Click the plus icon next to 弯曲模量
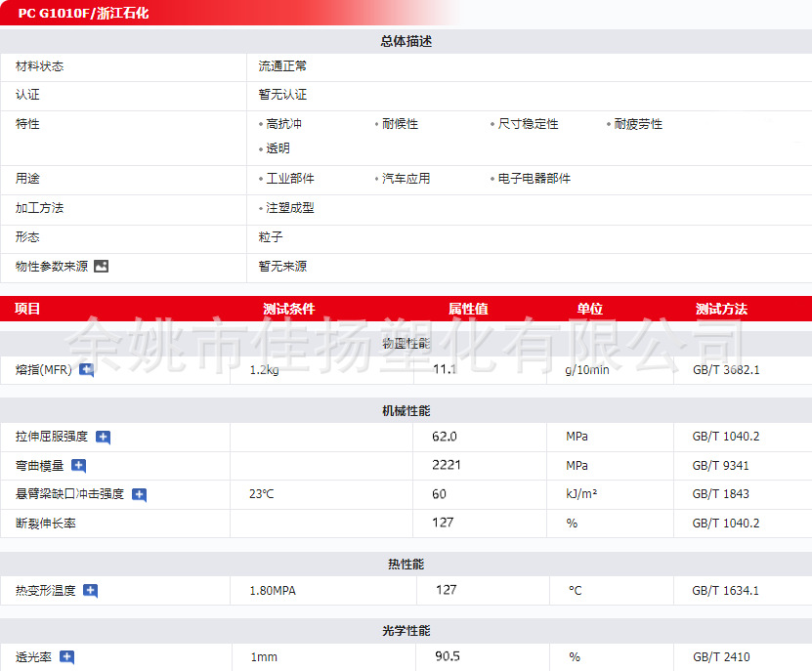812x671 pixels. 79,466
